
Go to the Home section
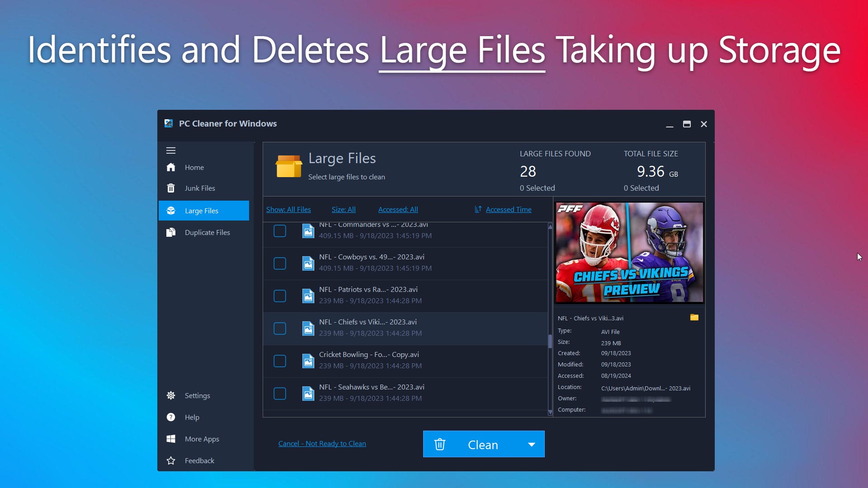tap(194, 167)
